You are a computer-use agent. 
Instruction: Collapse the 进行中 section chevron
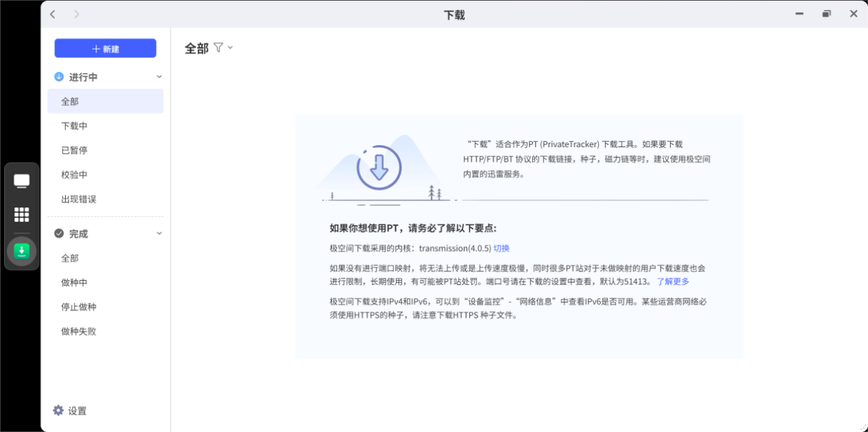(159, 77)
